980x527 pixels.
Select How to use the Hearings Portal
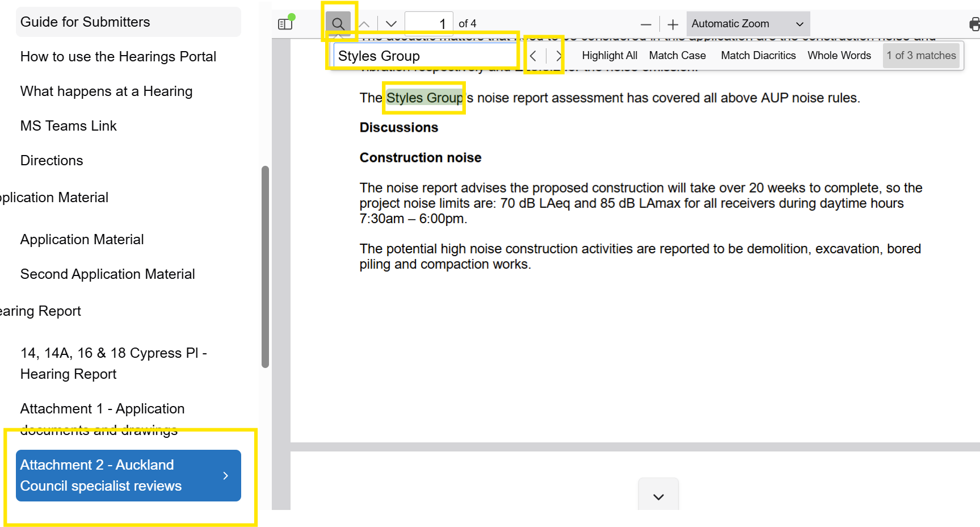pyautogui.click(x=118, y=56)
